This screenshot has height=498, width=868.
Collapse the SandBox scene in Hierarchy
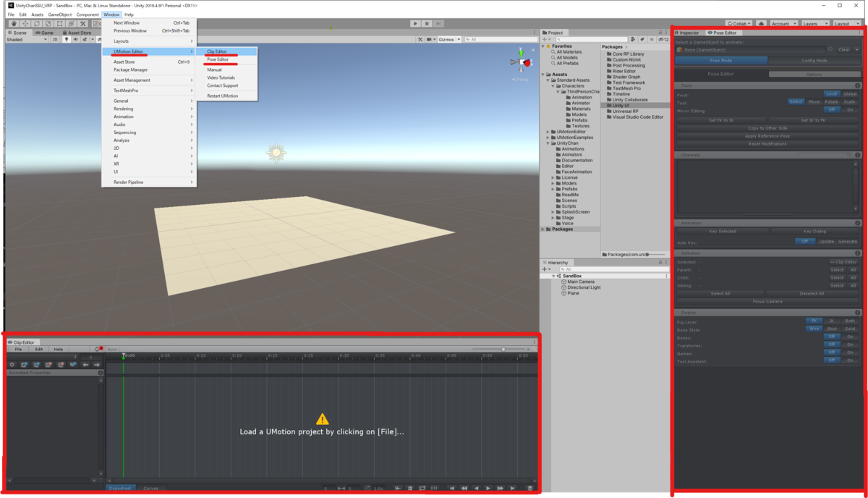coord(554,277)
